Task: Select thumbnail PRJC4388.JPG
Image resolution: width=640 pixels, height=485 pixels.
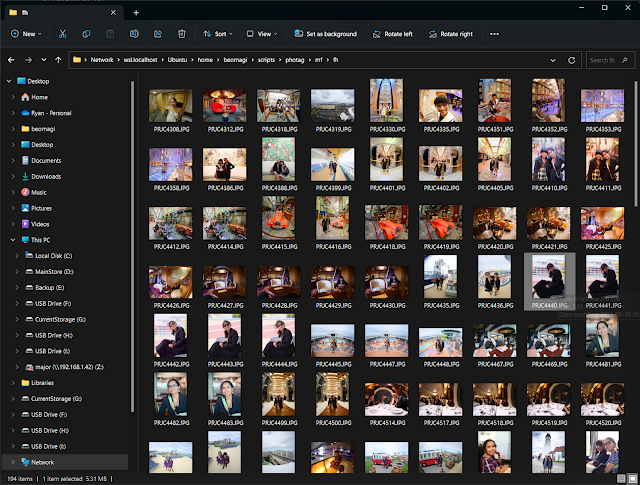Action: (x=278, y=159)
